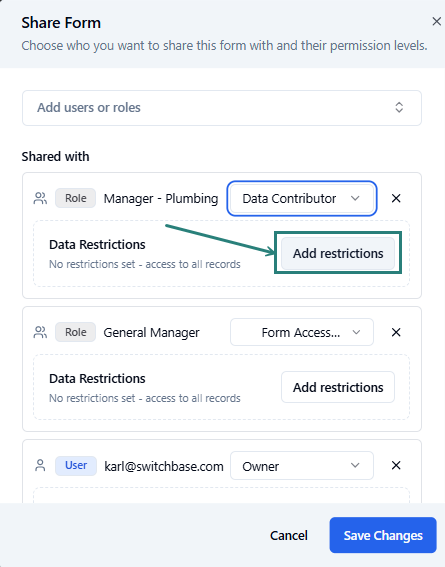Click the karl@switchbase.com email text
Image resolution: width=445 pixels, height=567 pixels.
point(164,466)
